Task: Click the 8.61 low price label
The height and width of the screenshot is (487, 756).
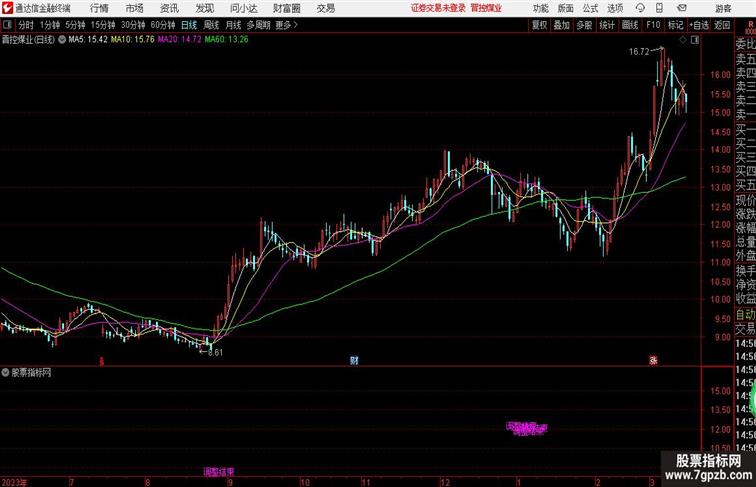Action: point(216,352)
